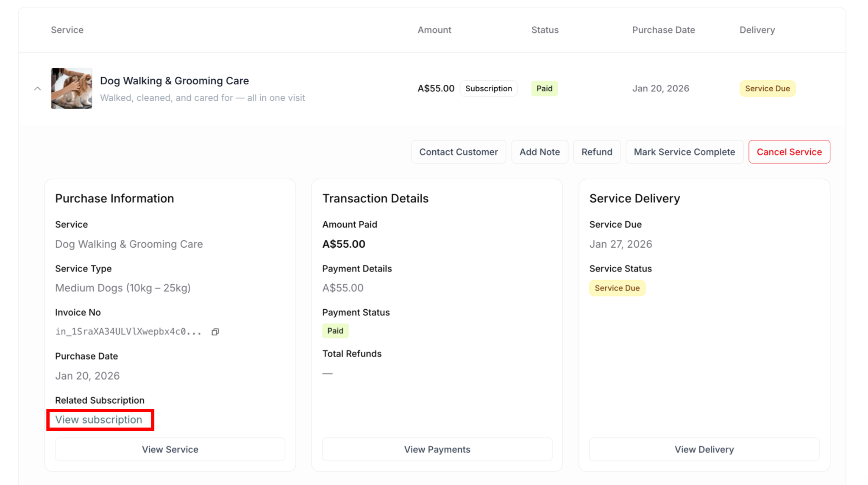The width and height of the screenshot is (868, 485).
Task: Click Service Due badge in Delivery column
Action: pyautogui.click(x=767, y=89)
